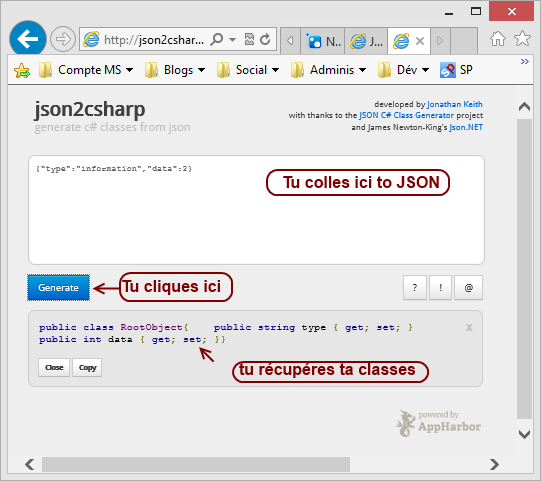This screenshot has width=541, height=481.
Task: Click the vertical scrollbar thumb
Action: [524, 269]
